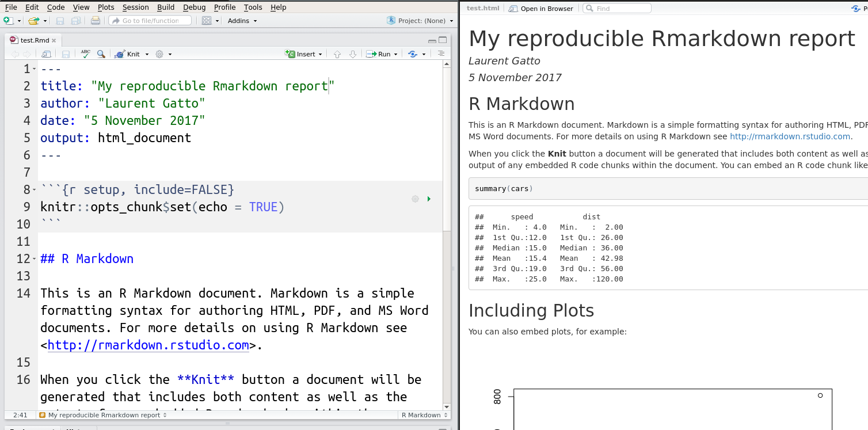The width and height of the screenshot is (868, 430).
Task: Click the test.html label in viewer
Action: click(x=483, y=9)
